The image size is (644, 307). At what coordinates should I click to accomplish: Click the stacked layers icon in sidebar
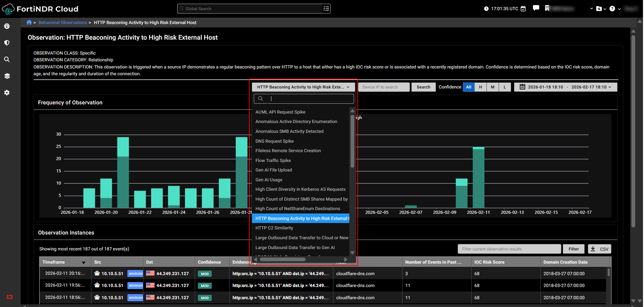(7, 76)
